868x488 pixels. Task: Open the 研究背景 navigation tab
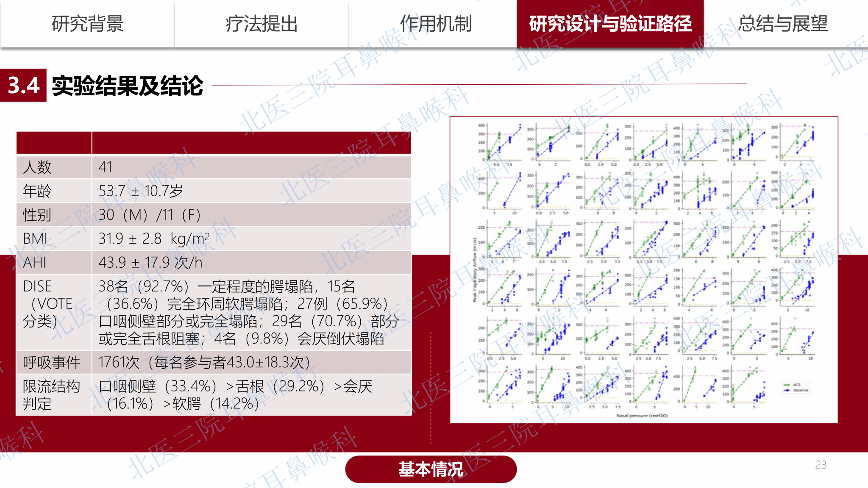pos(87,24)
